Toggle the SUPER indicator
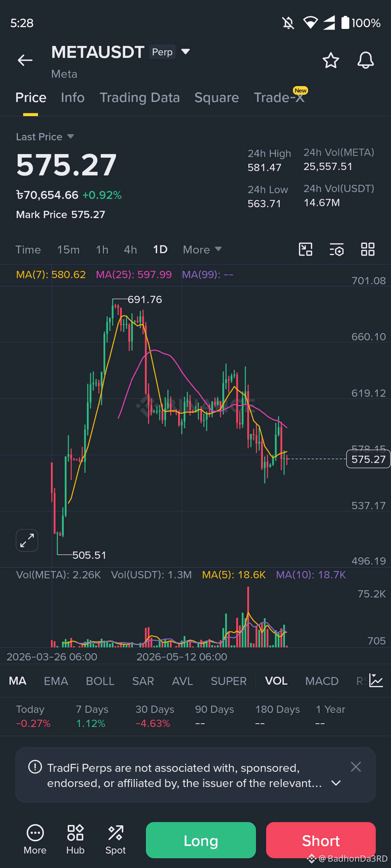The image size is (391, 868). coord(229,681)
